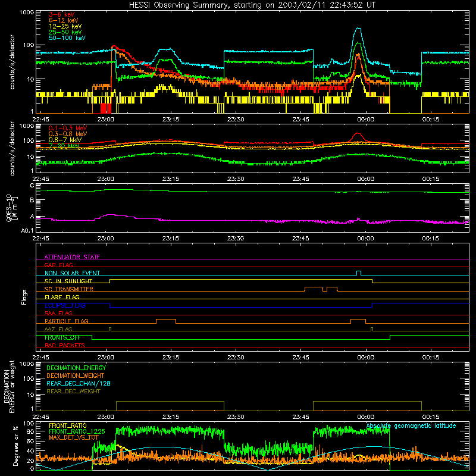Click the FRONTS_OFF flag label
Image resolution: width=476 pixels, height=476 pixels.
point(62,337)
